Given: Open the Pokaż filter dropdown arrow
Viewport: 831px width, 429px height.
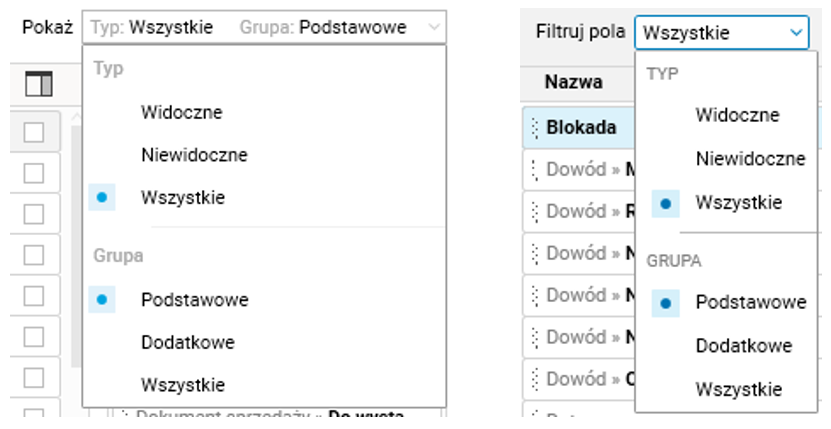Looking at the screenshot, I should pyautogui.click(x=433, y=28).
